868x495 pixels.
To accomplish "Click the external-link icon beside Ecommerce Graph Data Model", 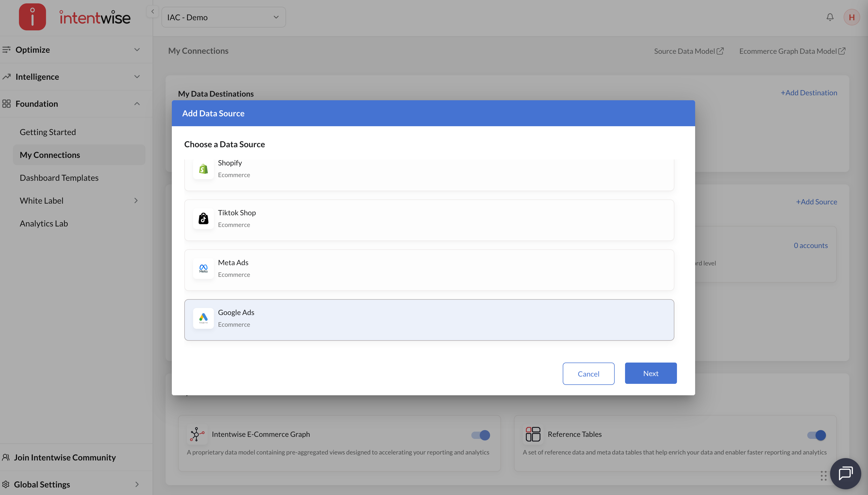I will (842, 51).
